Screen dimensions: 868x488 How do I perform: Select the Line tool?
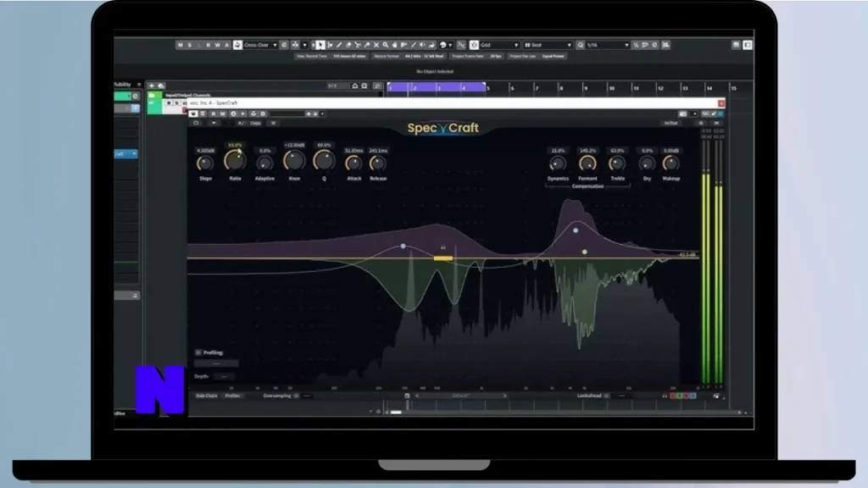point(414,45)
